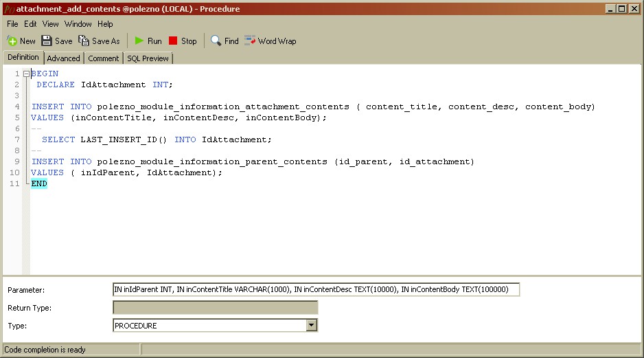Open the Edit menu

[x=30, y=24]
